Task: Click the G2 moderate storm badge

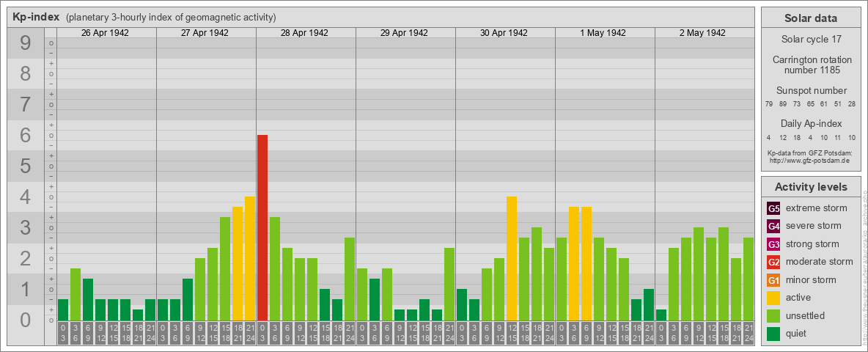Action: 773,262
